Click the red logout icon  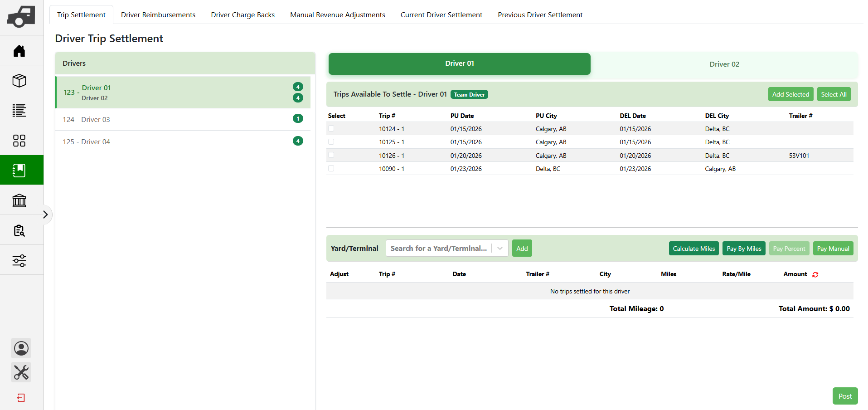pyautogui.click(x=21, y=398)
